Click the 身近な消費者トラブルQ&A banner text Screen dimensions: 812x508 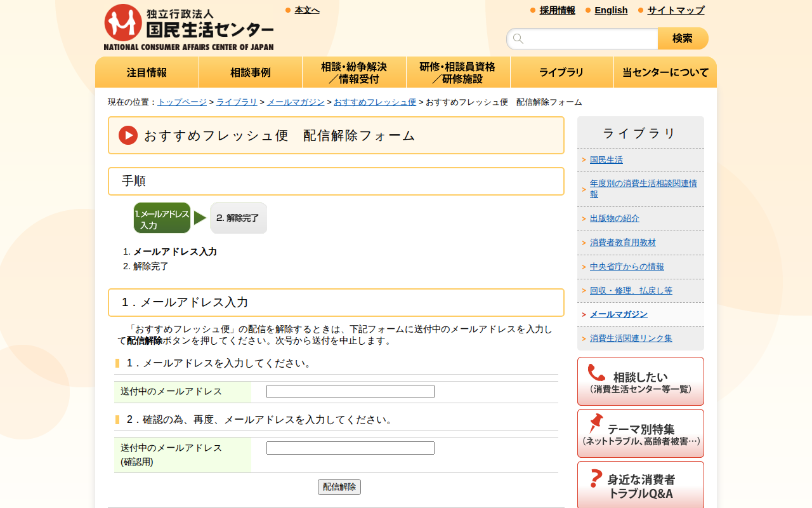tap(641, 486)
